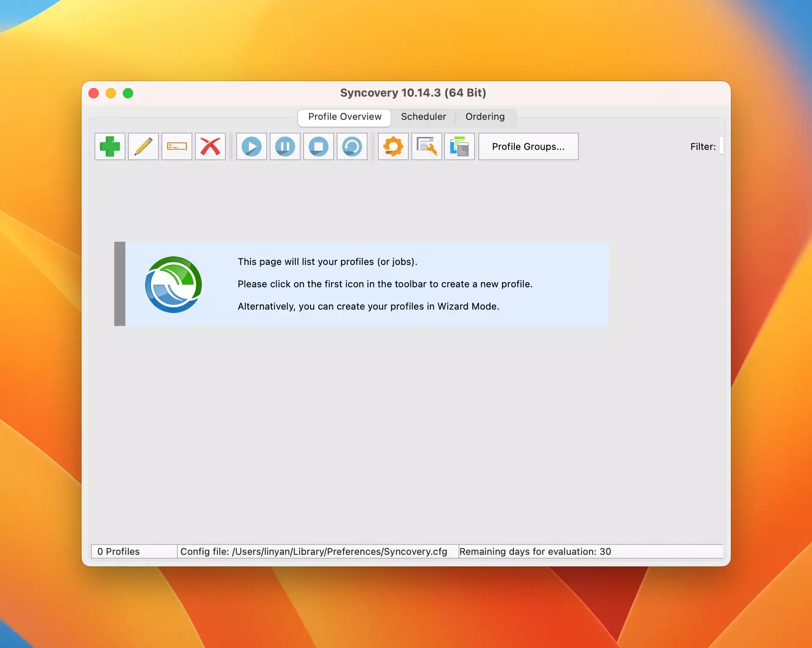This screenshot has height=648, width=812.
Task: Switch to the Scheduler tab
Action: [423, 117]
